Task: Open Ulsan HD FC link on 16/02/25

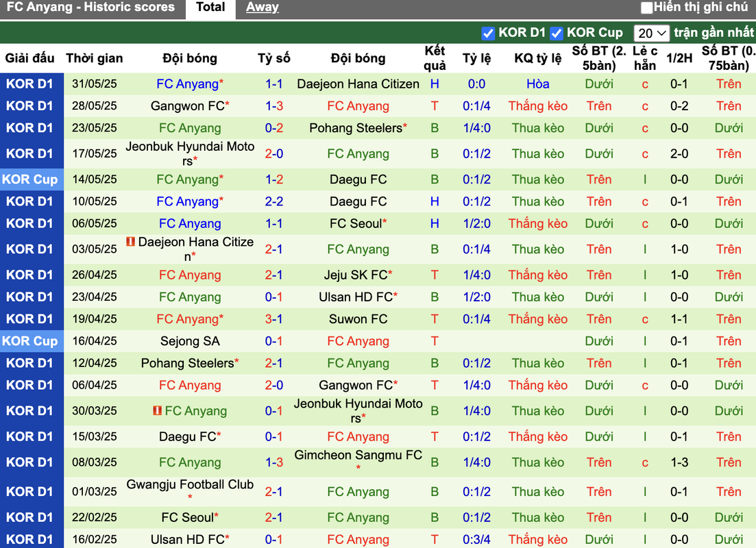Action: (x=188, y=540)
